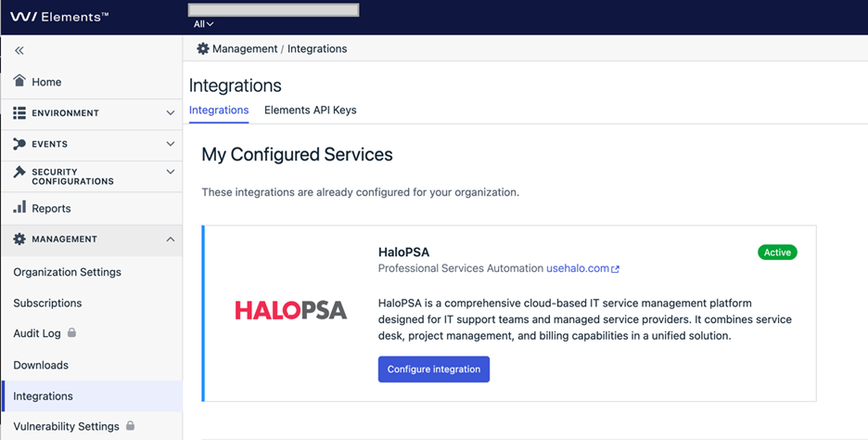Switch to the Integrations tab
Screen dimensions: 868x440
click(219, 110)
